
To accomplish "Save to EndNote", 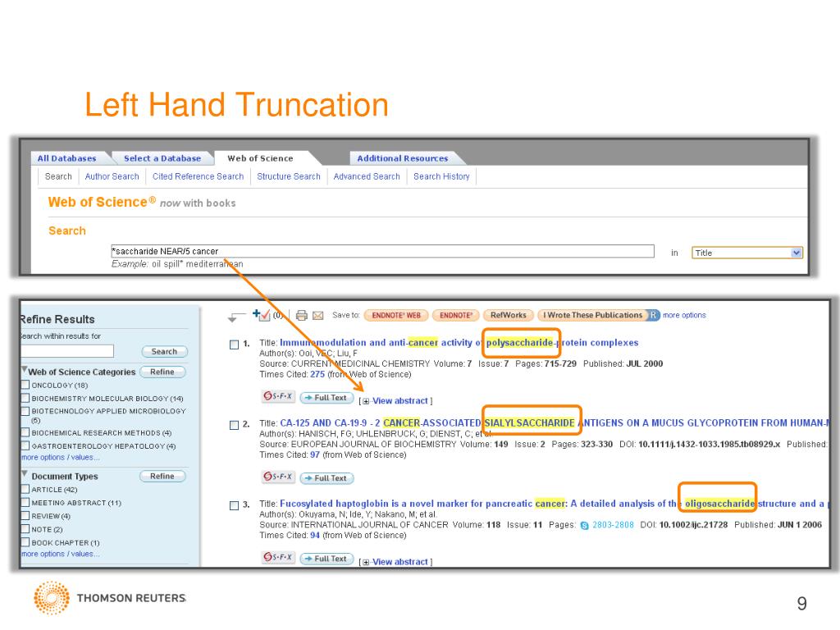I will point(456,315).
